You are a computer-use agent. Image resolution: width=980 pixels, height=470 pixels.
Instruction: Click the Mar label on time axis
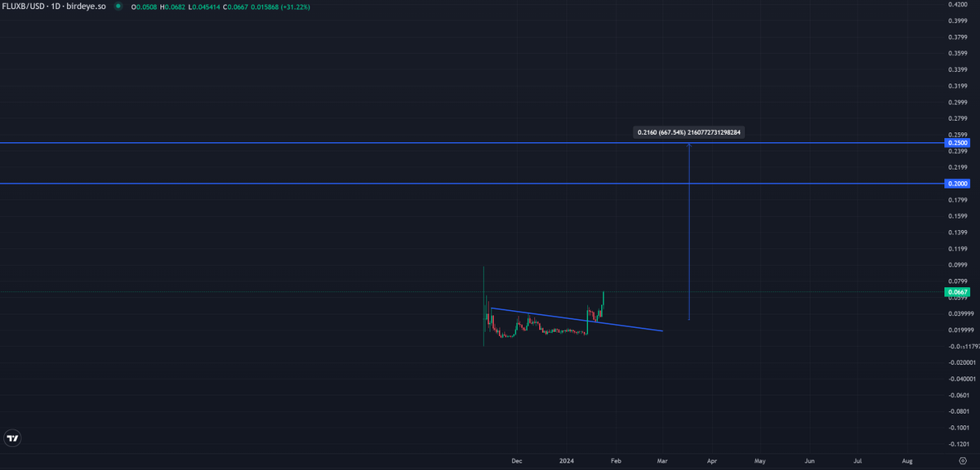pyautogui.click(x=662, y=461)
